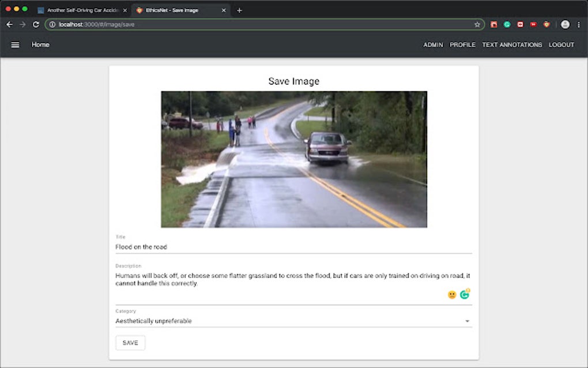
Task: Bookmark the page using the star icon
Action: point(476,24)
